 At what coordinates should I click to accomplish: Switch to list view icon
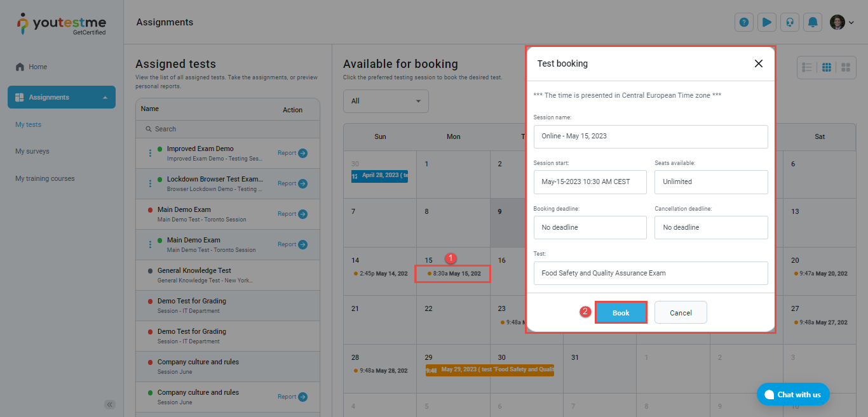[808, 67]
